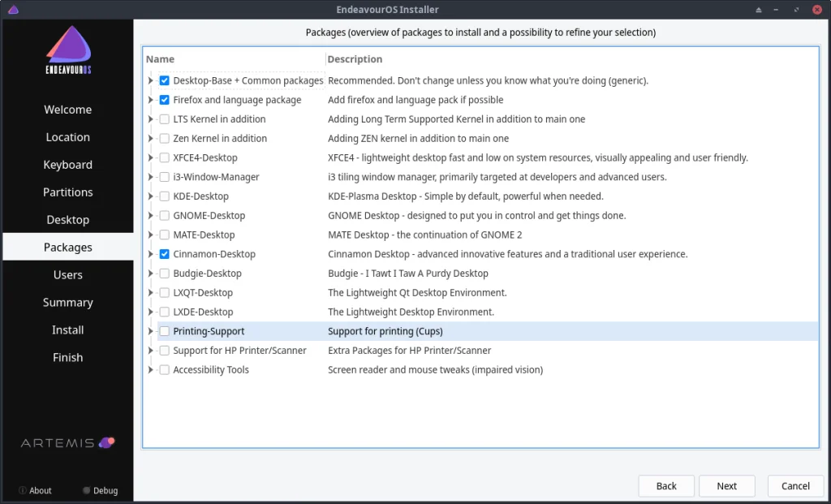Enable the Accessibility Tools checkbox
The width and height of the screenshot is (831, 504).
pos(164,370)
